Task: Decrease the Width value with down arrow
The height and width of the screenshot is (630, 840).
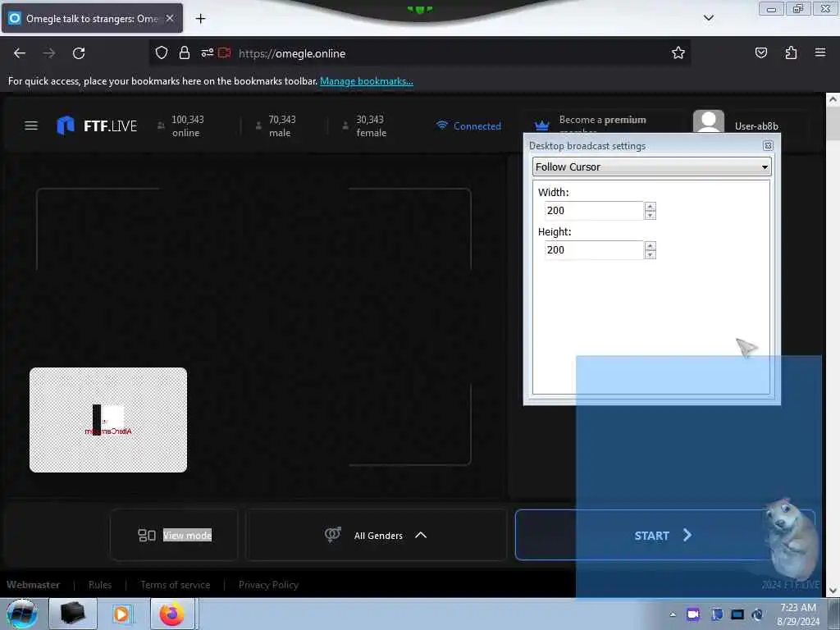Action: (650, 215)
